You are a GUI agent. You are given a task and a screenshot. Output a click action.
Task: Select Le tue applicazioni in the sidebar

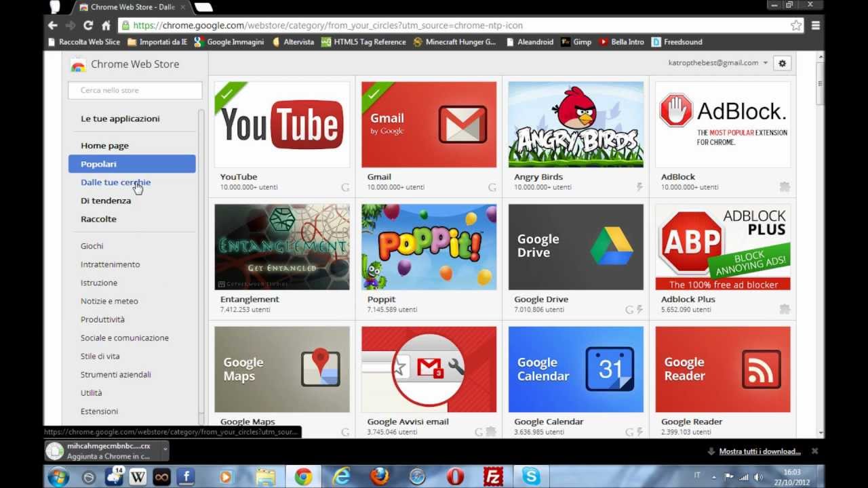tap(120, 119)
